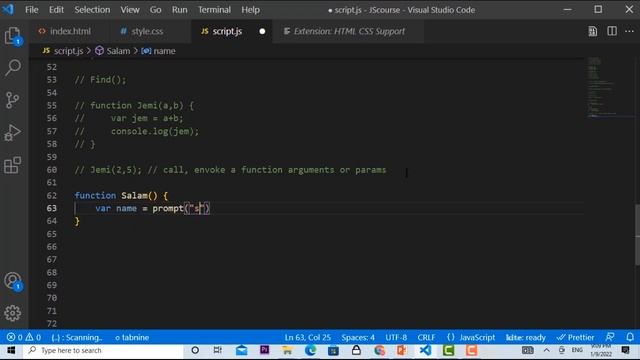Screen dimensions: 640x360
Task: Go to line via Ln 63, Col 25
Action: coord(308,338)
